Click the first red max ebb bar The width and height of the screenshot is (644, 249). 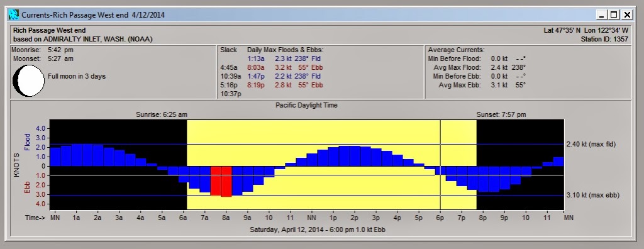[216, 180]
